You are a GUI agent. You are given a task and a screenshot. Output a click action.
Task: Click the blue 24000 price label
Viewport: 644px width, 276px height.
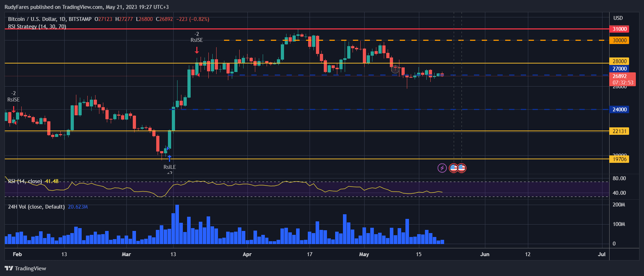coord(619,110)
